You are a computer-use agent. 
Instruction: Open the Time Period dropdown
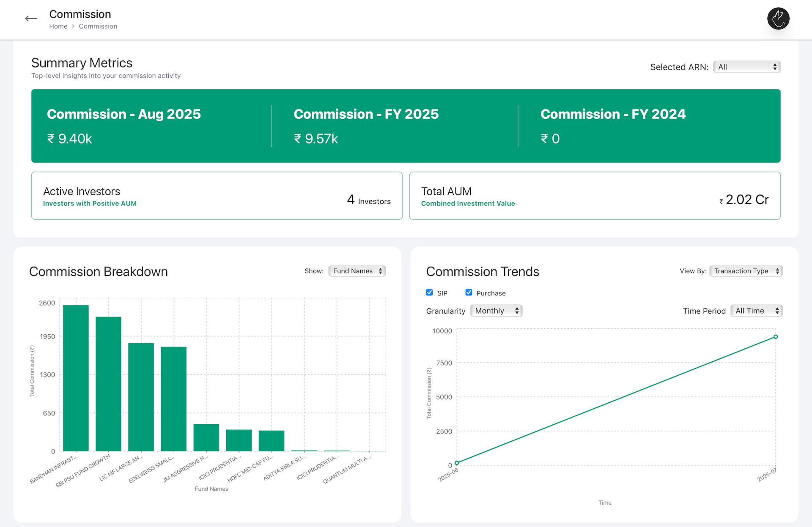[756, 311]
